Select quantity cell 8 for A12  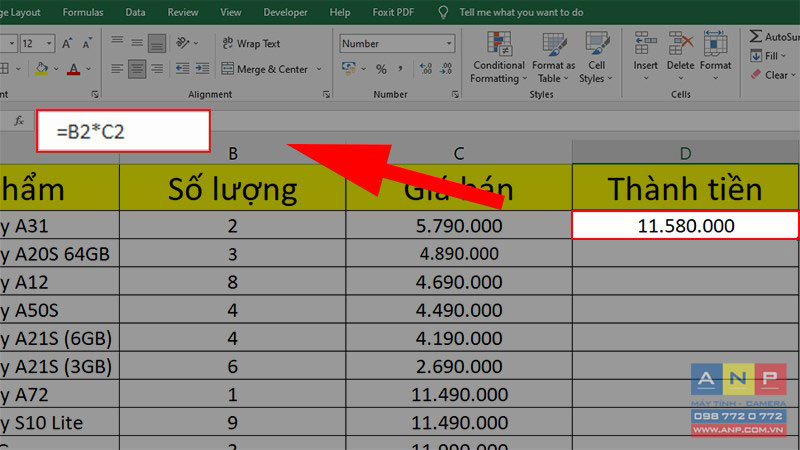coord(233,282)
